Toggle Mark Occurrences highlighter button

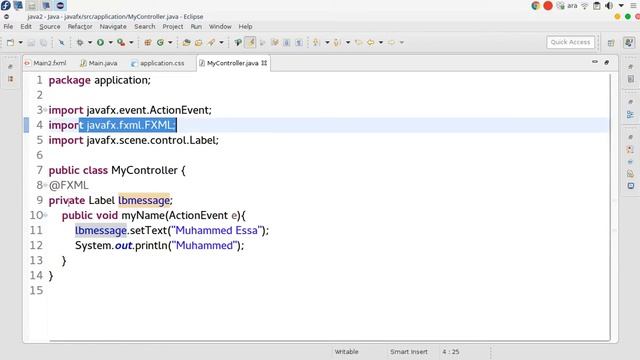[x=250, y=42]
